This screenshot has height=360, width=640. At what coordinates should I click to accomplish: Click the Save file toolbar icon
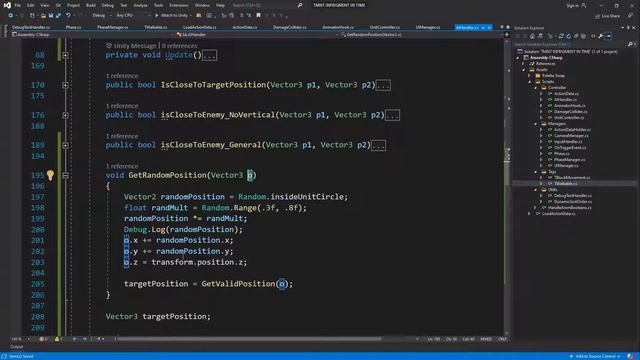51,16
